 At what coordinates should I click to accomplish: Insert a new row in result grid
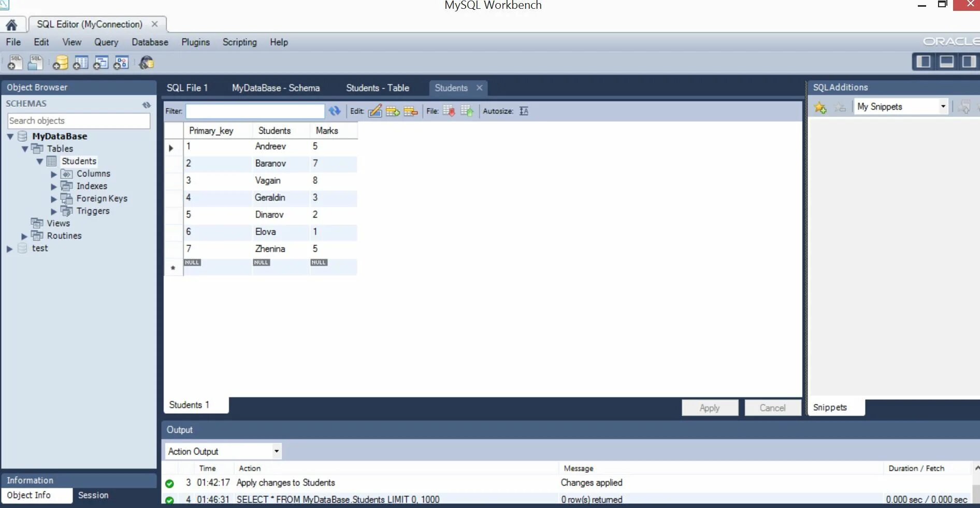coord(393,111)
